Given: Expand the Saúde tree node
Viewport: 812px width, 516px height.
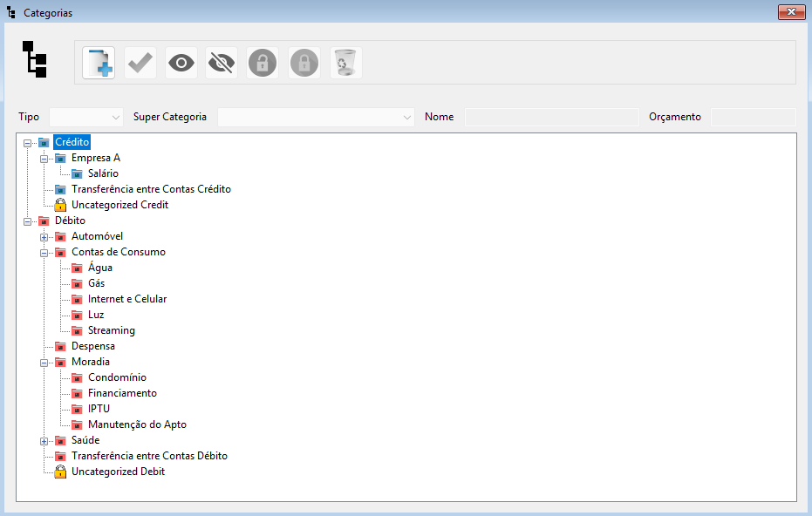Looking at the screenshot, I should point(44,440).
